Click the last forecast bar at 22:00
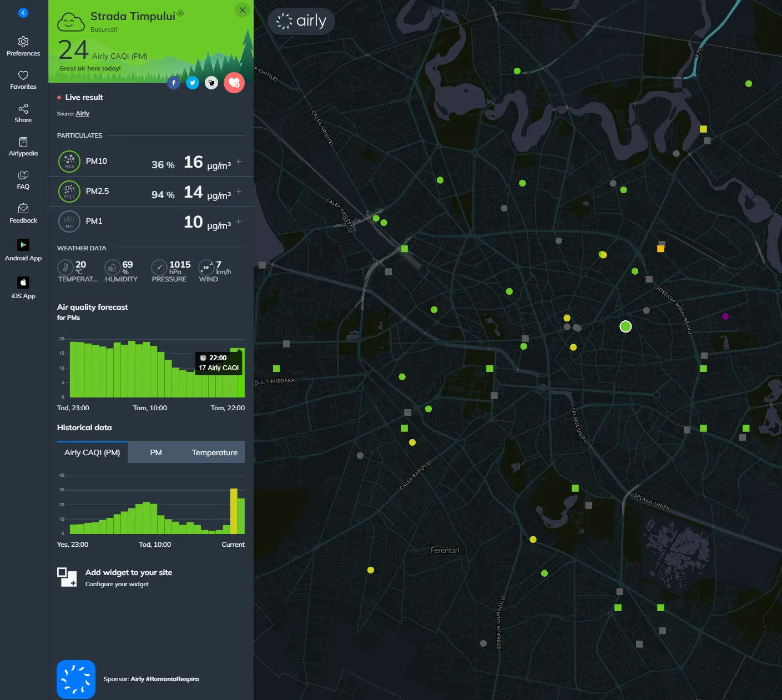Screen dimensions: 782x700 [241, 372]
